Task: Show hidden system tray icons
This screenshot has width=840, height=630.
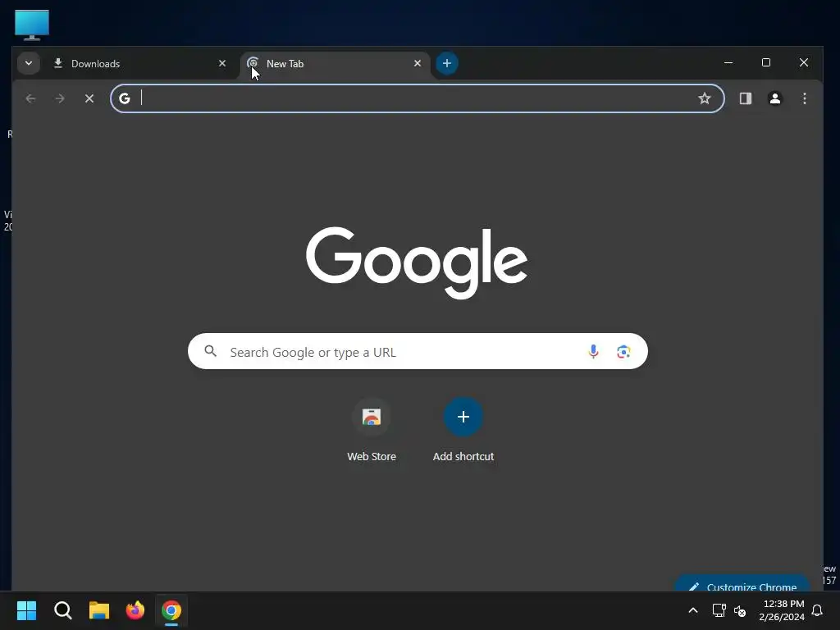Action: tap(692, 610)
